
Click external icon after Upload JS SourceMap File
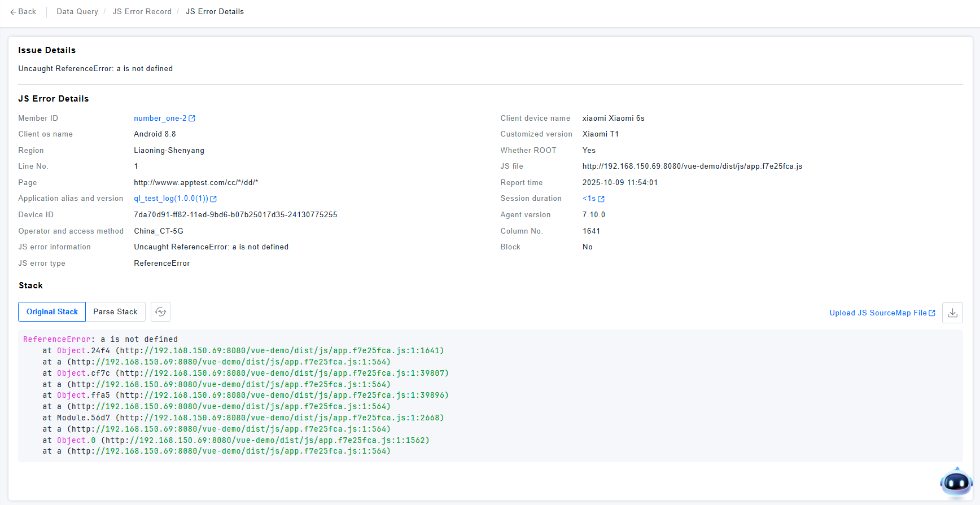932,313
